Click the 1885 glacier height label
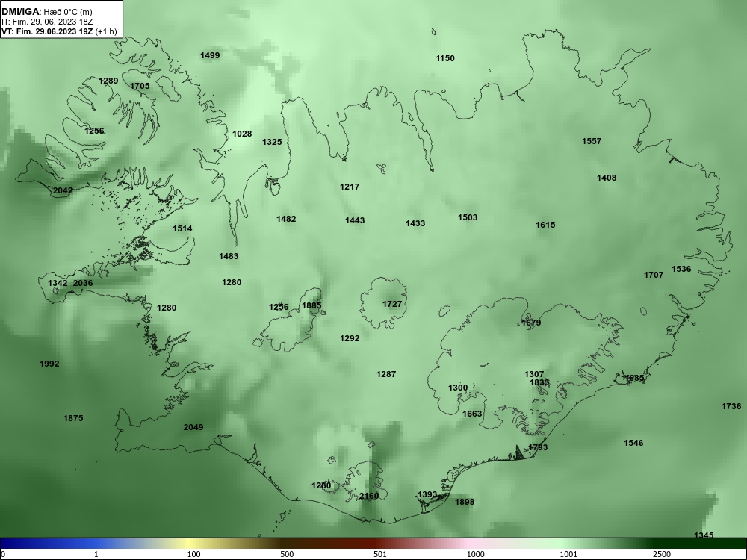Viewport: 747px width, 560px height. tap(312, 305)
